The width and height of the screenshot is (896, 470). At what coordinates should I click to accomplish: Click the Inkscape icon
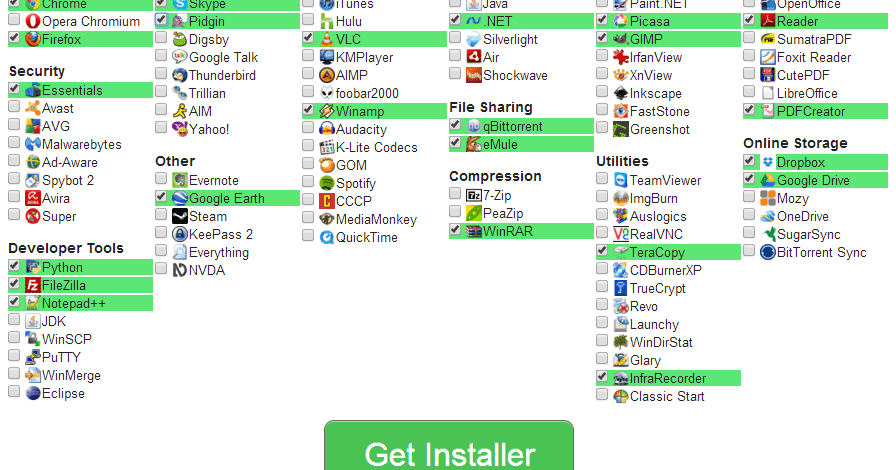coord(621,93)
